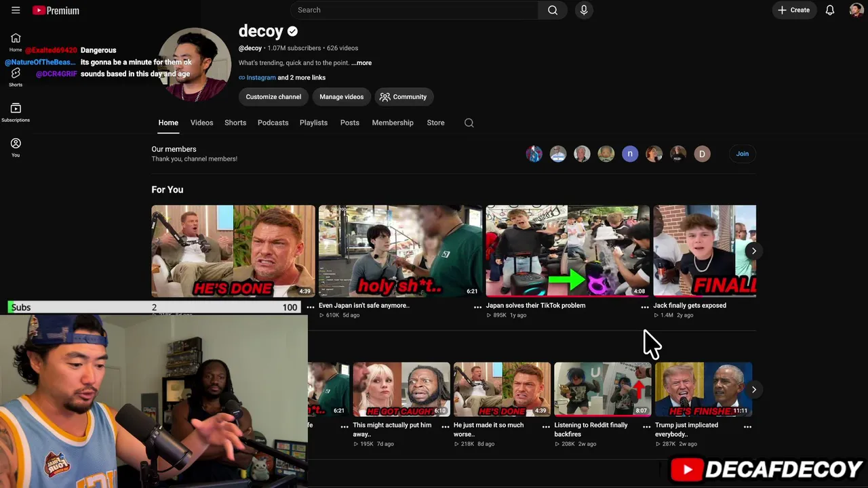
Task: Play Japan TikTok problem thumbnail
Action: tap(568, 251)
